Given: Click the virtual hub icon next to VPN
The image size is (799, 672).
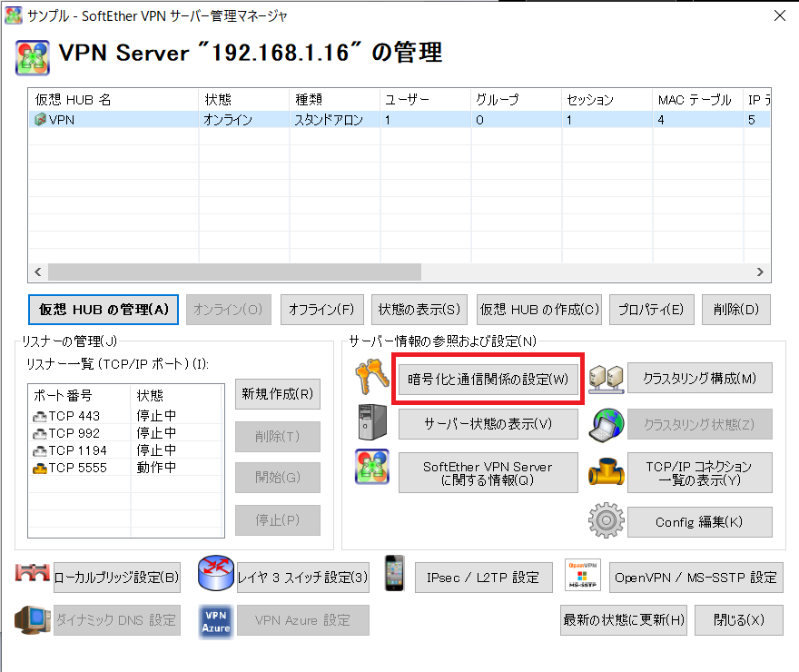Looking at the screenshot, I should 40,120.
